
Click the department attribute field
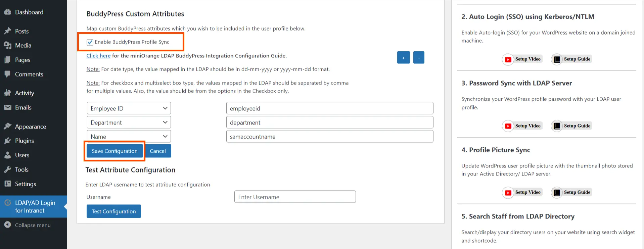click(x=330, y=122)
